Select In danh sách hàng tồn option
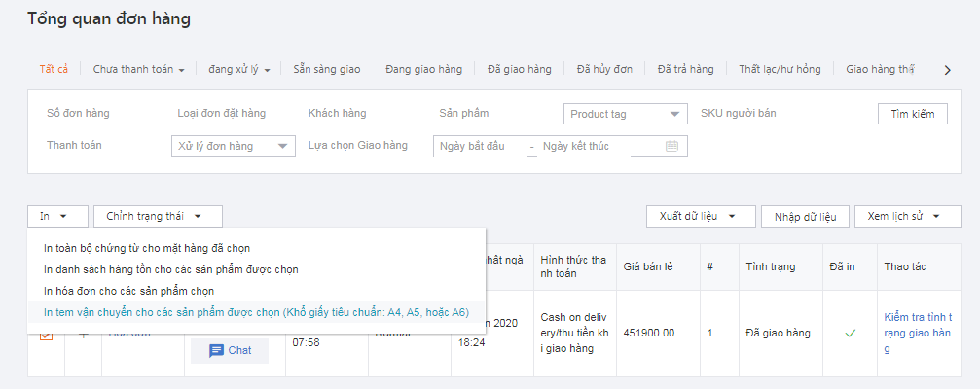The image size is (980, 389). (170, 269)
